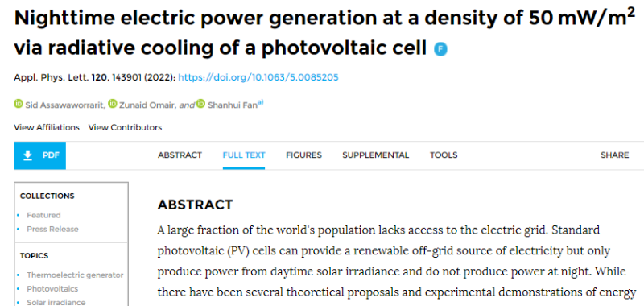Open the Photovoltaics topic link

tap(52, 289)
